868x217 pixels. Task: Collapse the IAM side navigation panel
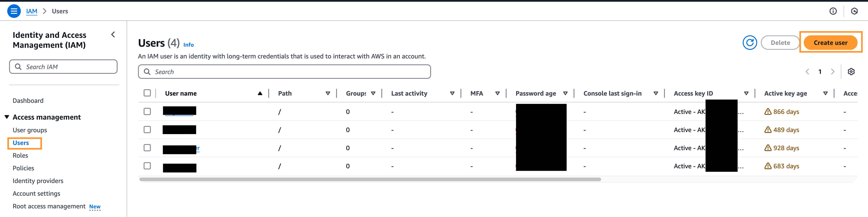point(113,35)
